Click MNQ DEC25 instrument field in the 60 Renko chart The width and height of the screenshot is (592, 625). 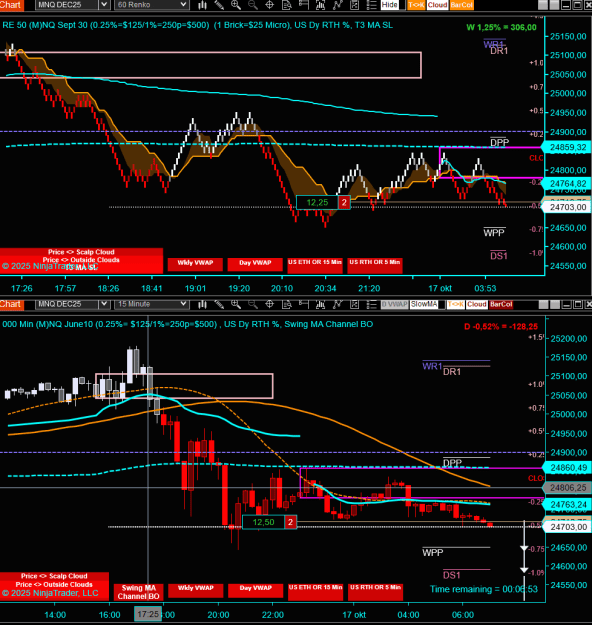click(x=67, y=5)
